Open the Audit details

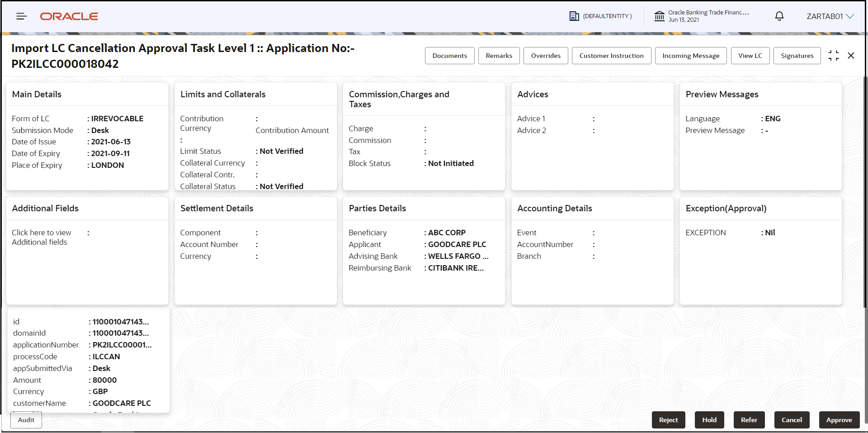(26, 420)
